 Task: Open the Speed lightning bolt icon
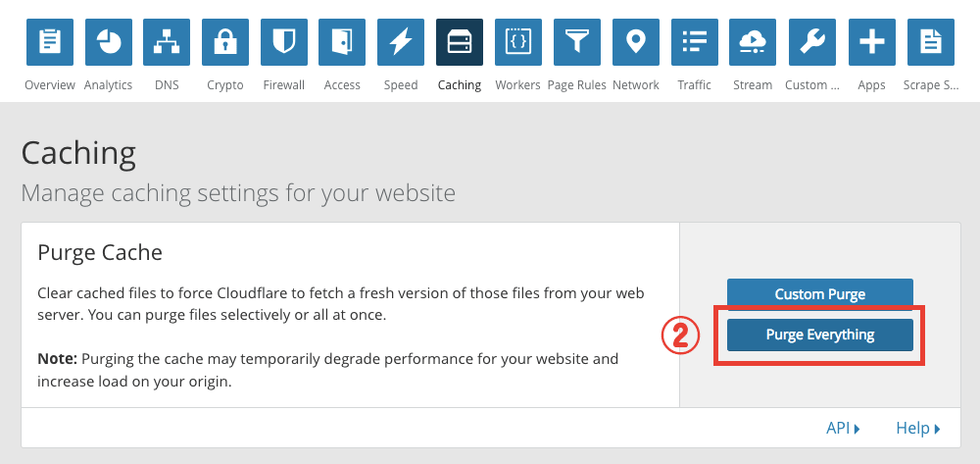tap(401, 42)
